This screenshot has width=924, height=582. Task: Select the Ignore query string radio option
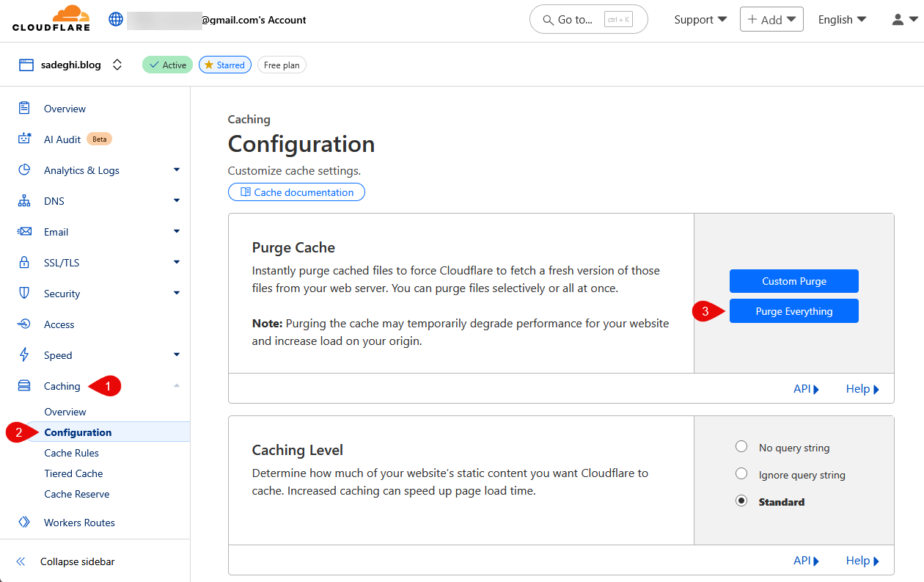[x=741, y=474]
